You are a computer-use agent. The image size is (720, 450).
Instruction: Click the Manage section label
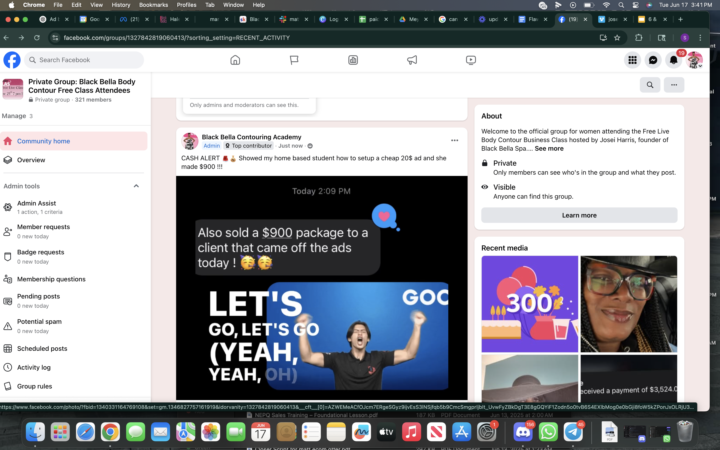14,116
